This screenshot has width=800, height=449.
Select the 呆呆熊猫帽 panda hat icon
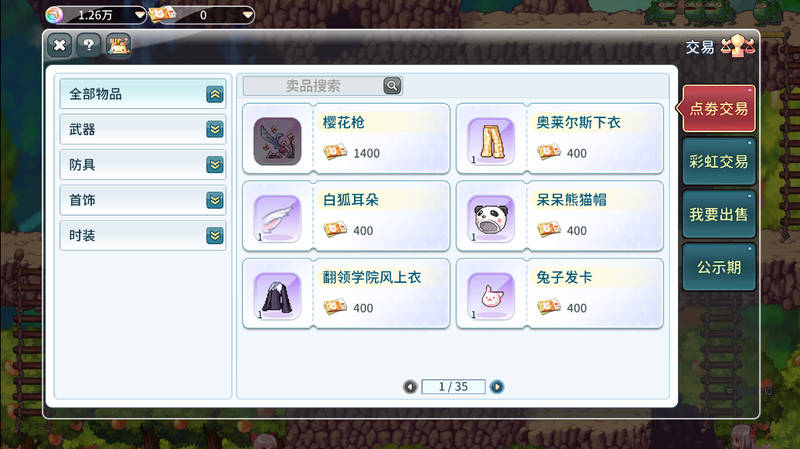coord(491,218)
